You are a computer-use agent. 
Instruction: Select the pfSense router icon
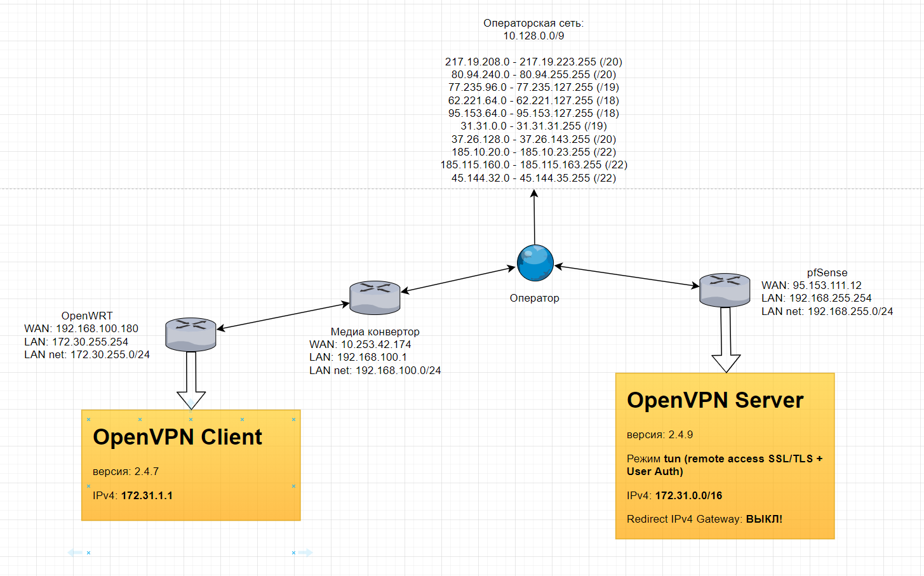(725, 290)
